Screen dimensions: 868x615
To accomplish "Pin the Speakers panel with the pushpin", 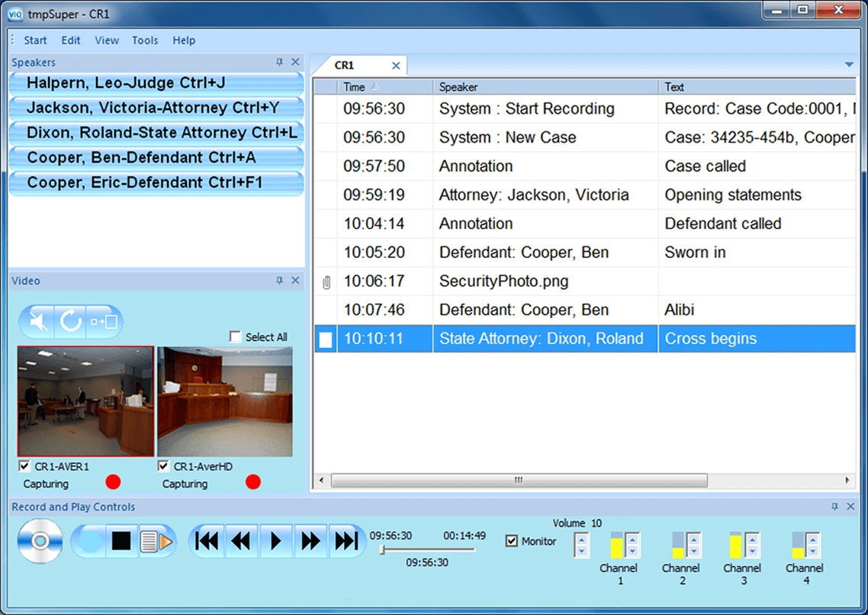I will pos(279,63).
